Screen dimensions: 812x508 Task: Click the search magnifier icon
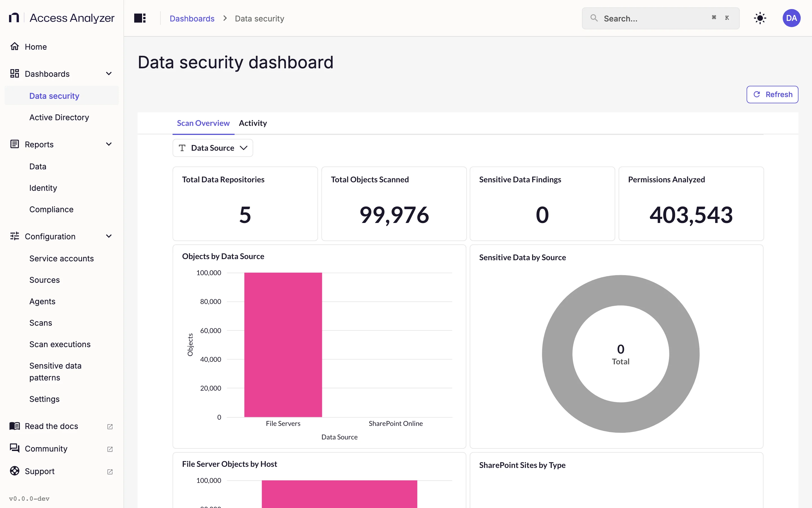click(594, 18)
